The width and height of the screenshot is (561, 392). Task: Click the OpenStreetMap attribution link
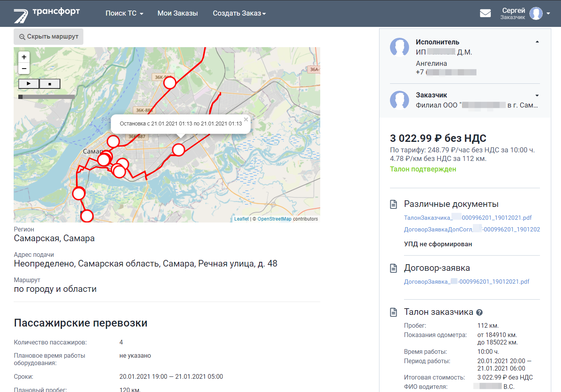pos(274,219)
